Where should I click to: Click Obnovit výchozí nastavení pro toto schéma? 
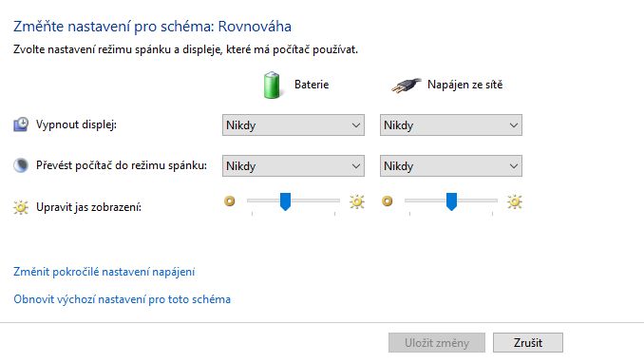point(122,299)
